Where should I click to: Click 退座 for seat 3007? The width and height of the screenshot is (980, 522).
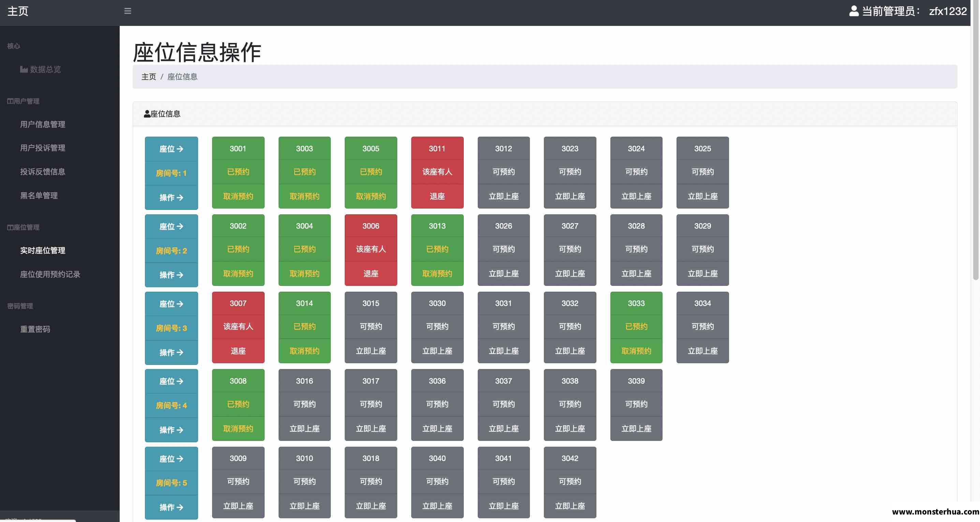point(238,351)
